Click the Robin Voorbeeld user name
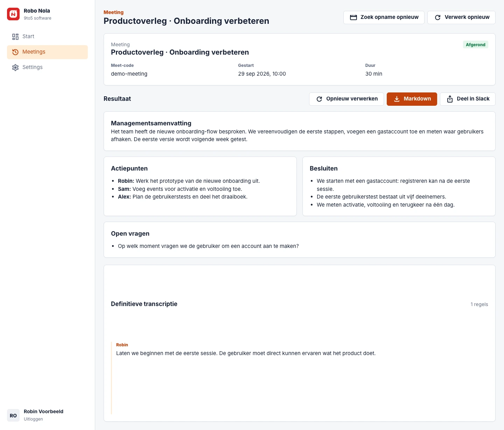 43,411
